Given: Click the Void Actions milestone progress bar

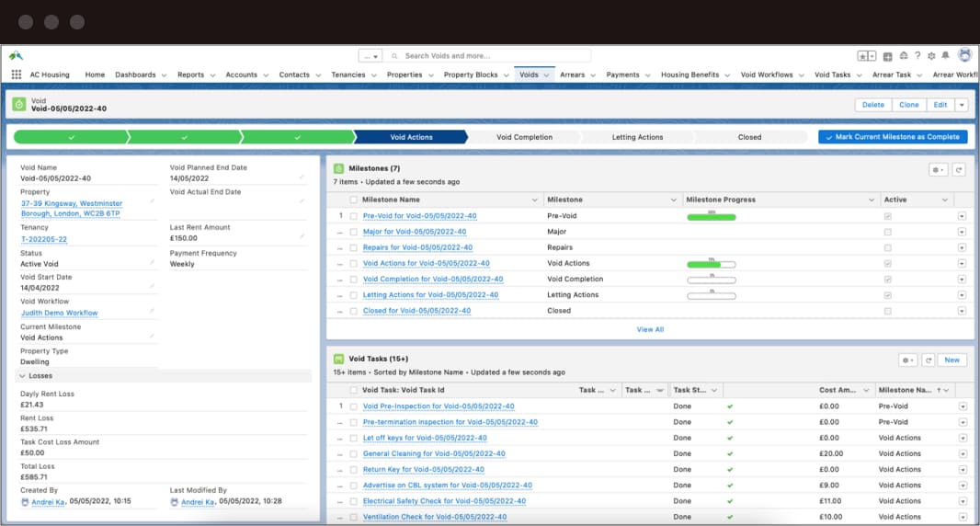Looking at the screenshot, I should point(712,264).
